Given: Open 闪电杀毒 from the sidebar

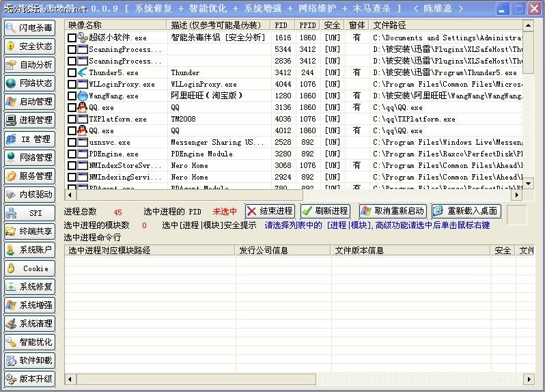Looking at the screenshot, I should [30, 28].
